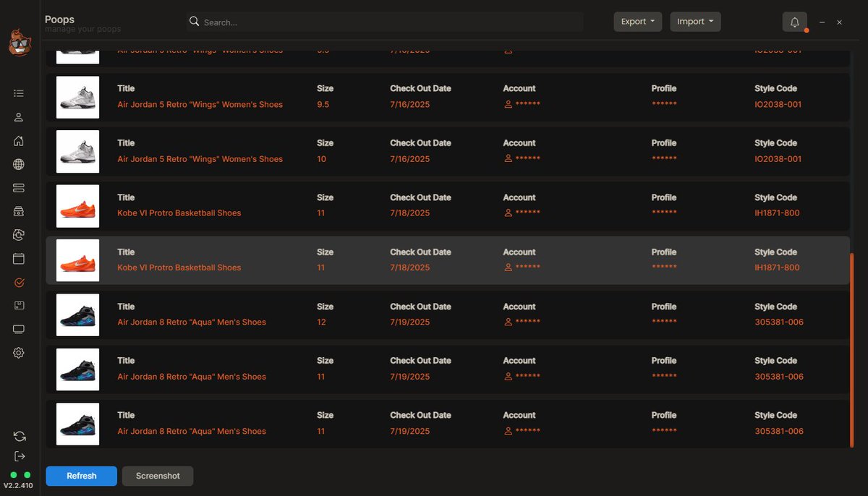Open the circular arrow clock icon in sidebar
Image resolution: width=868 pixels, height=496 pixels.
coord(19,235)
